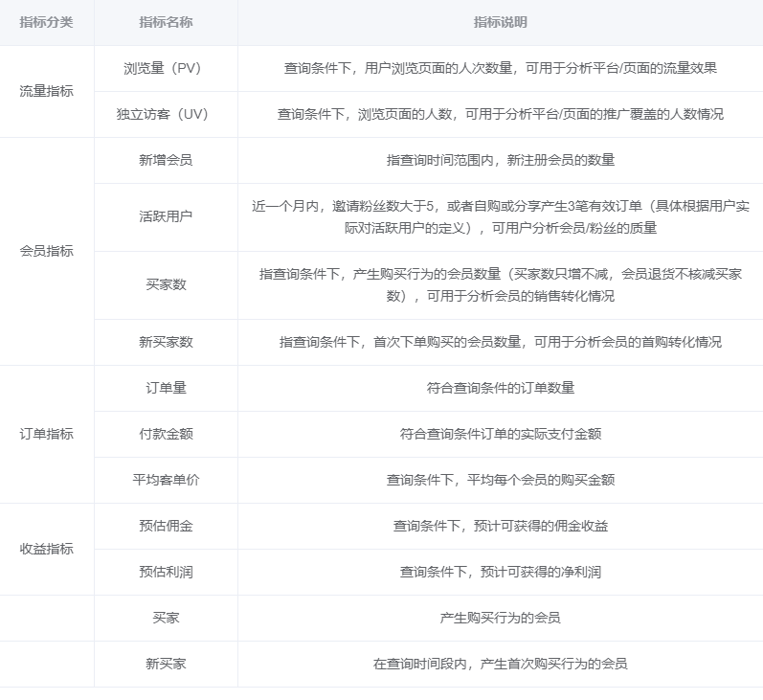Select description 预计可获得的净利润

point(501,572)
